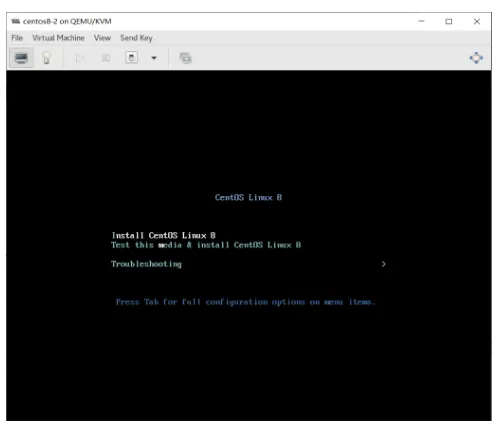
Task: Shut down the virtual machine
Action: point(131,58)
